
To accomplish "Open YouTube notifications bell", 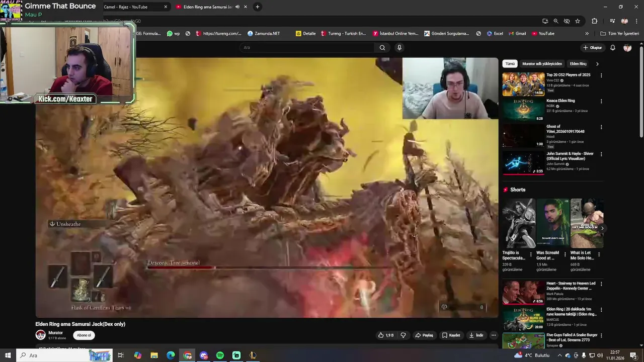I will click(613, 48).
